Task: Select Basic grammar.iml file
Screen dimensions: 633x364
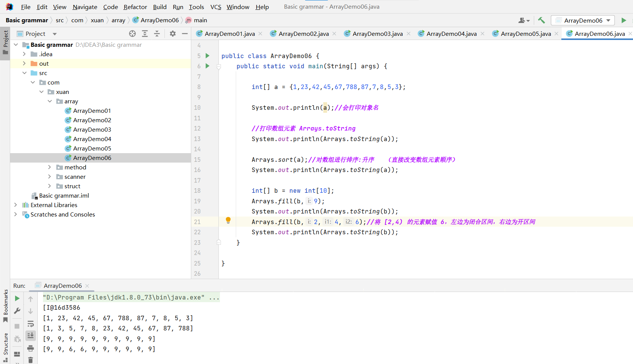Action: pos(64,195)
